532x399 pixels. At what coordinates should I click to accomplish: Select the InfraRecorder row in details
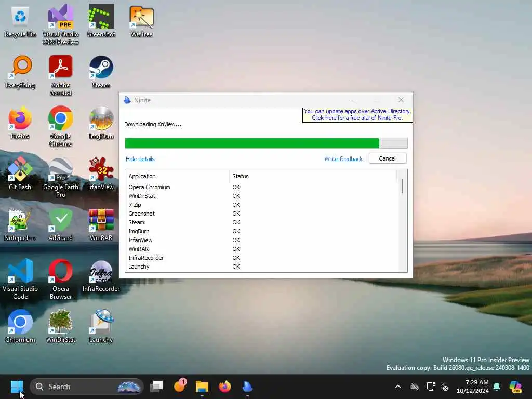(x=261, y=258)
